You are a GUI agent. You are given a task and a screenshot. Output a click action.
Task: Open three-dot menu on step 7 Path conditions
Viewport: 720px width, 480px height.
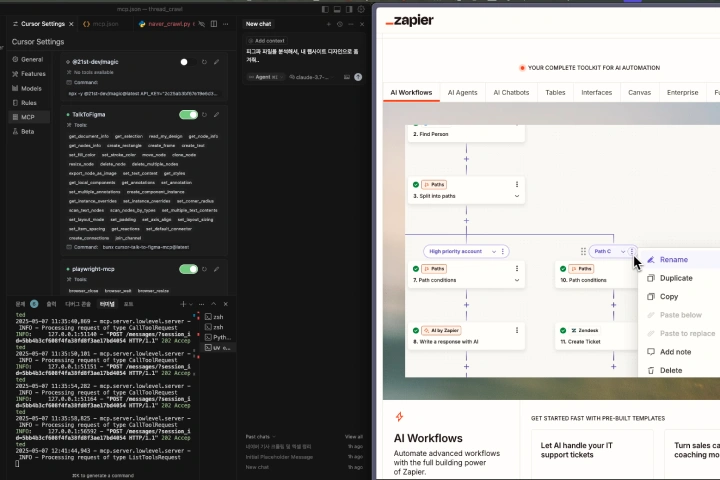[x=517, y=268]
